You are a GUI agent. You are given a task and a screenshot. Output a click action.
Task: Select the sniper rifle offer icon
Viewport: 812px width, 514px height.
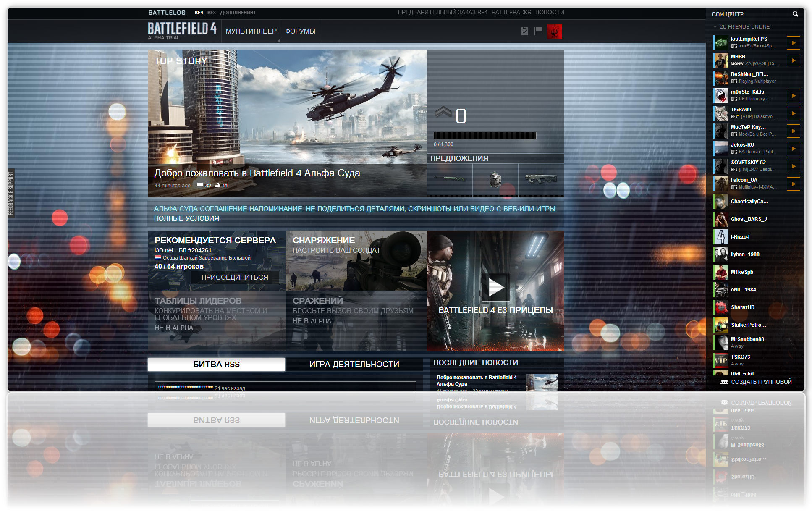click(x=450, y=179)
